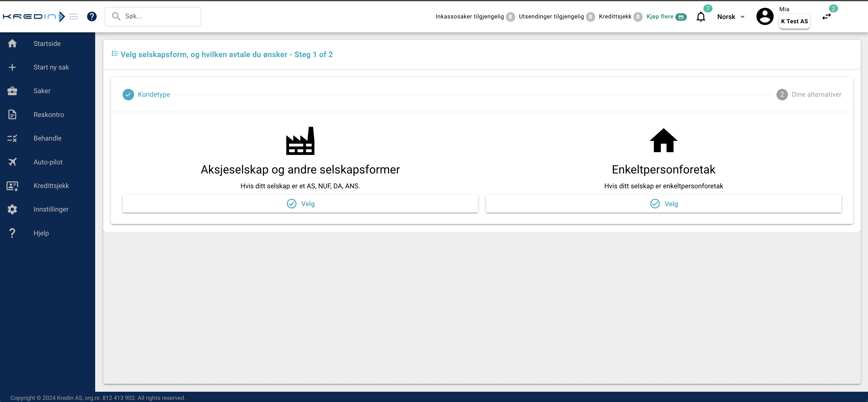Open Start ny sak menu item
Image resolution: width=868 pixels, height=402 pixels.
(x=47, y=67)
